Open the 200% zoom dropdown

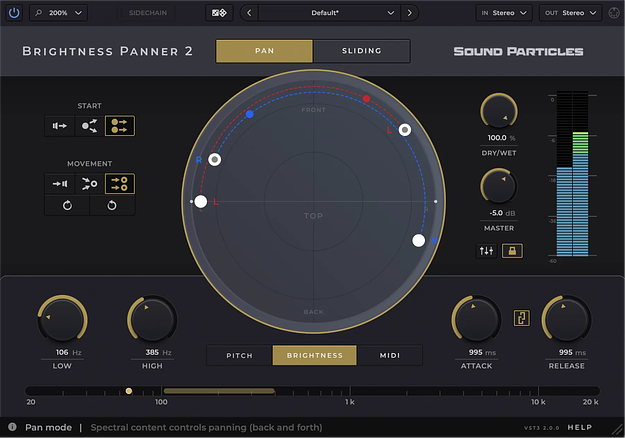click(59, 13)
